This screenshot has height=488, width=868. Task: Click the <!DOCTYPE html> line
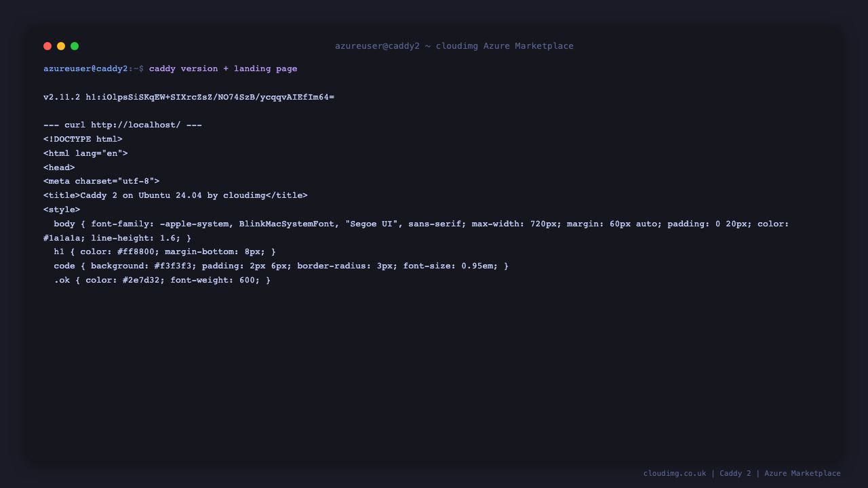coord(83,140)
